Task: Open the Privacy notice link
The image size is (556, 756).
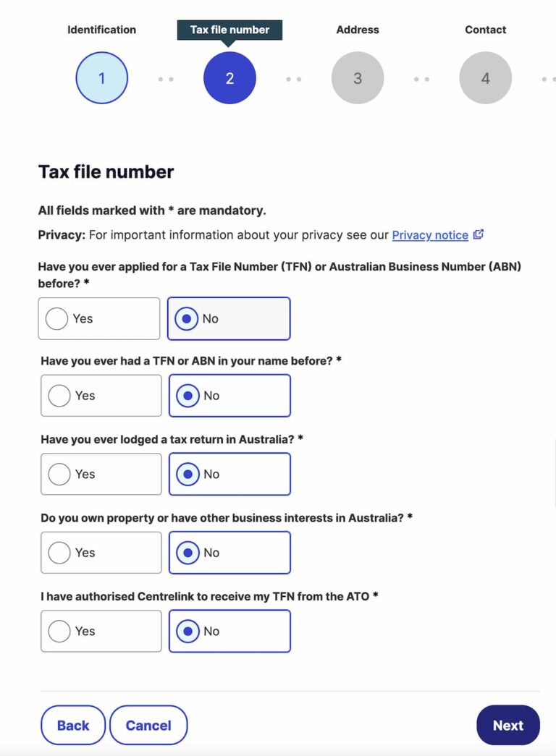Action: coord(430,235)
